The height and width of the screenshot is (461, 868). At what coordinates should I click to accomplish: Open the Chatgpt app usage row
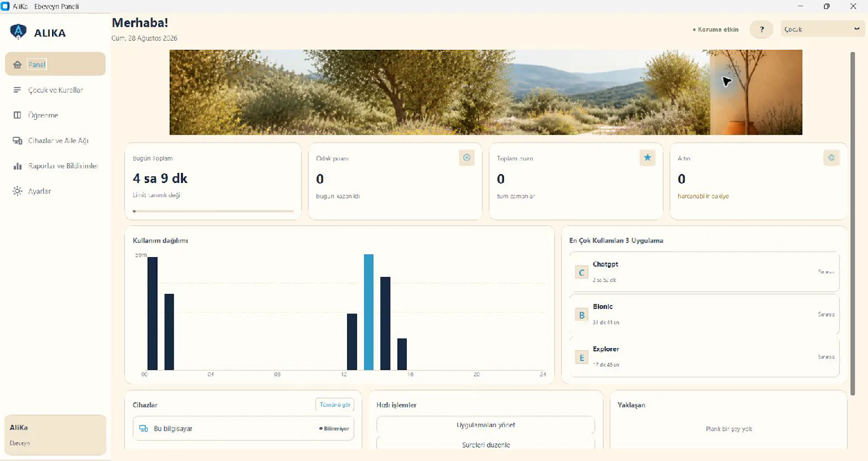click(704, 272)
